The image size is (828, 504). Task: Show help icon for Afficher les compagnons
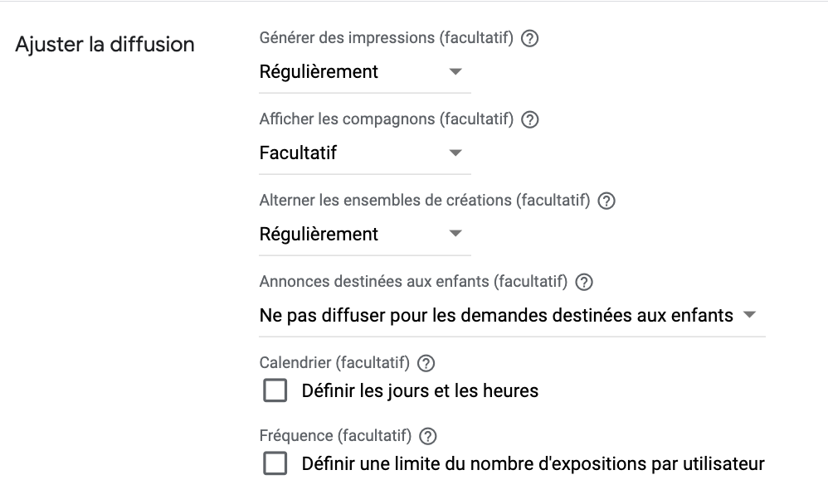pyautogui.click(x=529, y=120)
